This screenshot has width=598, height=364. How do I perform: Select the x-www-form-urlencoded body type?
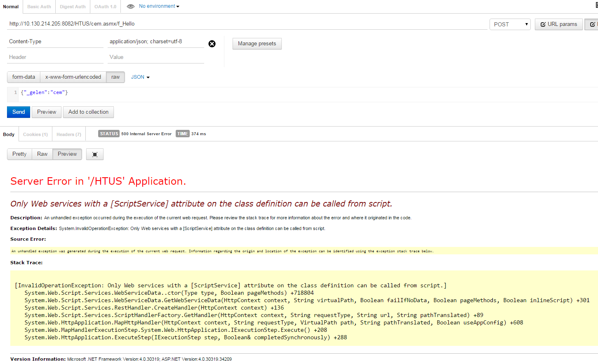click(x=73, y=77)
